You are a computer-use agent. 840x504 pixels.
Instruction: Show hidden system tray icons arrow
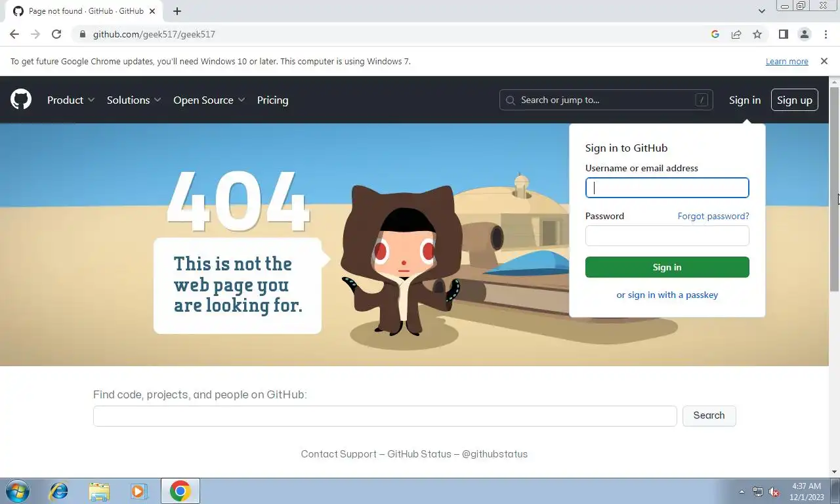click(x=742, y=492)
